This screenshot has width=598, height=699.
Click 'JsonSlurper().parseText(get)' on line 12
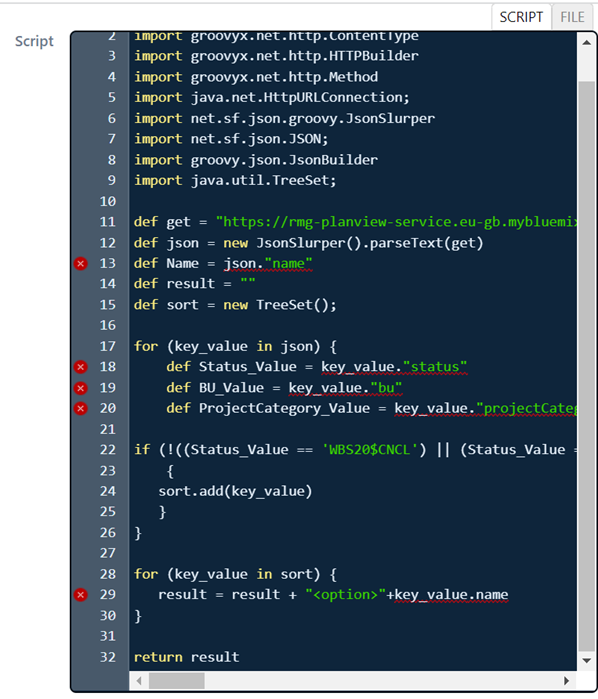370,243
